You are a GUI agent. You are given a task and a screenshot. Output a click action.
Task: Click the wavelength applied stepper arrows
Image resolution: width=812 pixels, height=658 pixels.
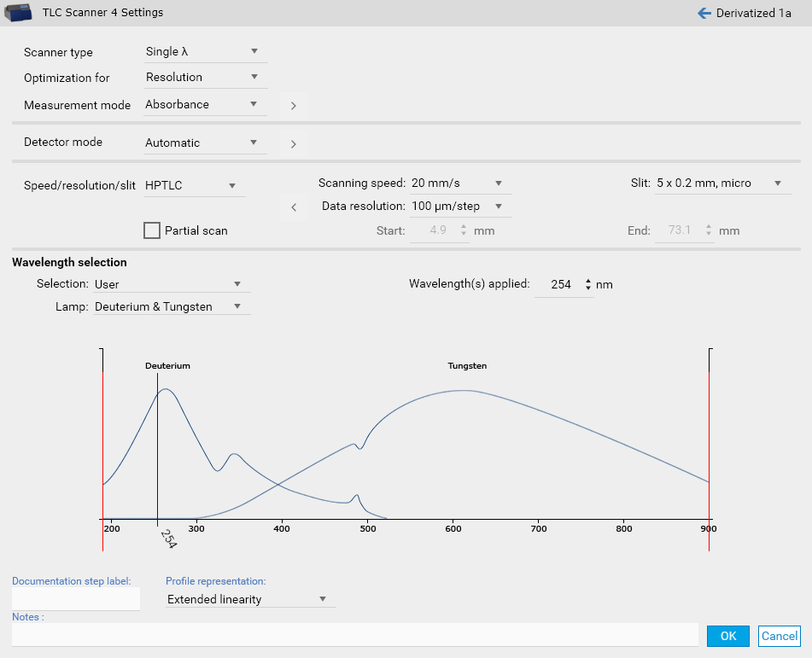[587, 285]
